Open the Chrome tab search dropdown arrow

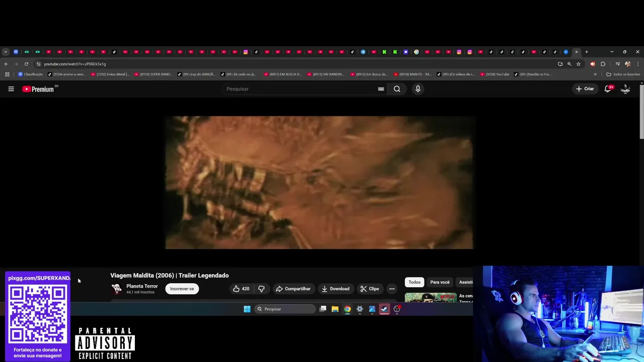point(6,52)
